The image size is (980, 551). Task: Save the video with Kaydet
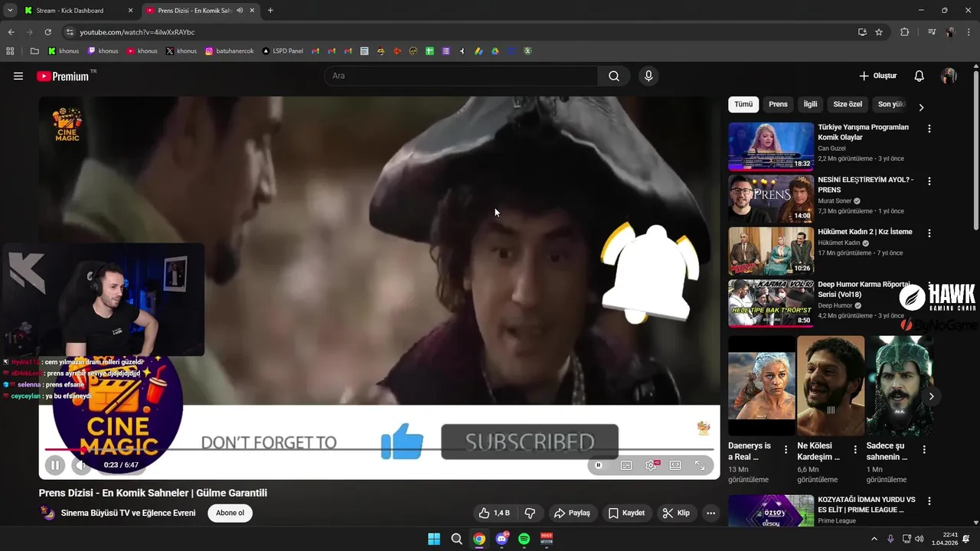pos(626,513)
